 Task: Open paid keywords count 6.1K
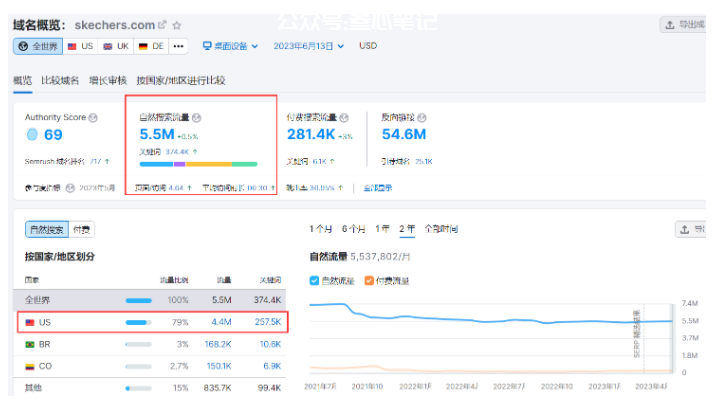(x=319, y=161)
